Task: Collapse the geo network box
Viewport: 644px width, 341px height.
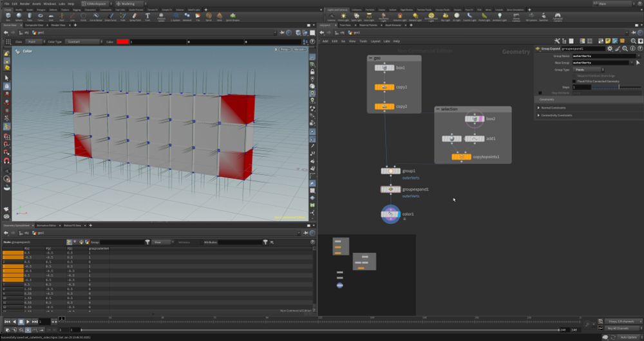Action: (x=370, y=59)
